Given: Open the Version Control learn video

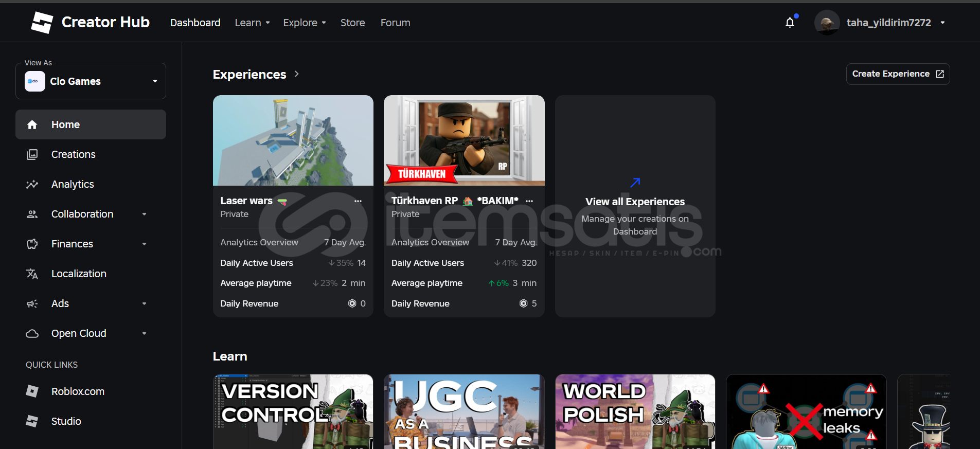Looking at the screenshot, I should click(x=293, y=411).
